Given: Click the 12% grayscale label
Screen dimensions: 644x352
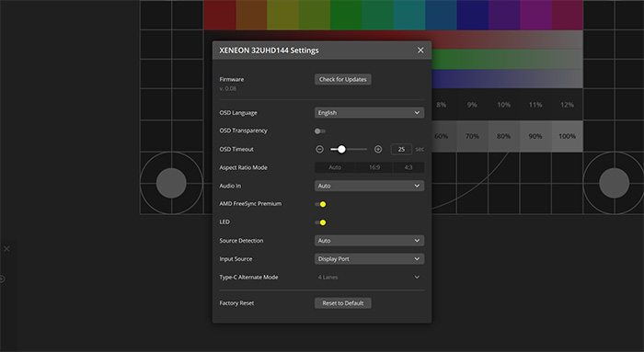Looking at the screenshot, I should pos(567,105).
